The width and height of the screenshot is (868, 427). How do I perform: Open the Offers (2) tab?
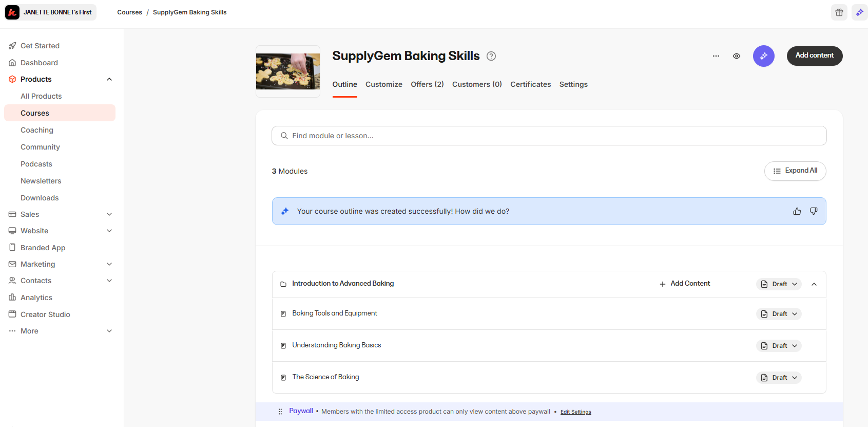click(x=427, y=84)
